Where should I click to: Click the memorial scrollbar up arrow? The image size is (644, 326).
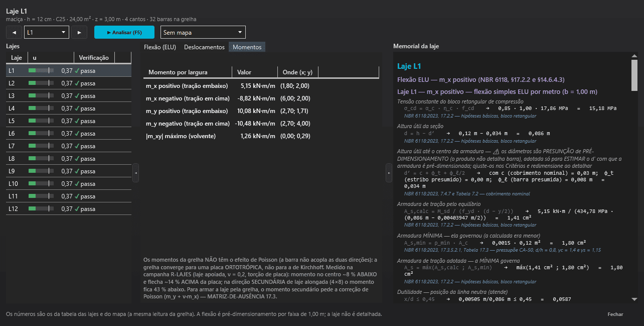tap(634, 56)
